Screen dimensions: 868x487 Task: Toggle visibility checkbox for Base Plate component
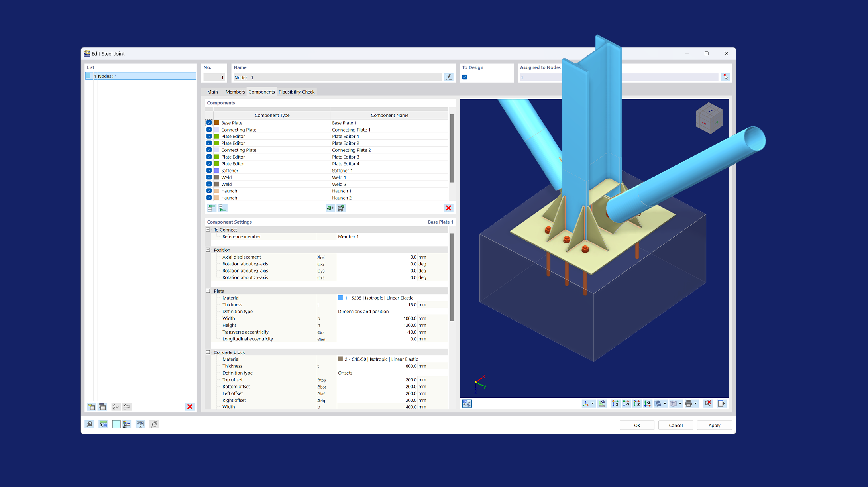click(x=209, y=123)
